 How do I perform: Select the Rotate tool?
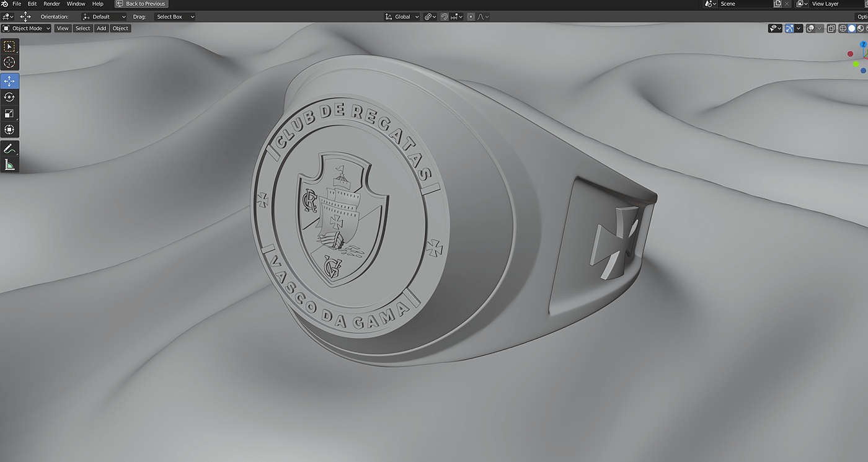9,97
